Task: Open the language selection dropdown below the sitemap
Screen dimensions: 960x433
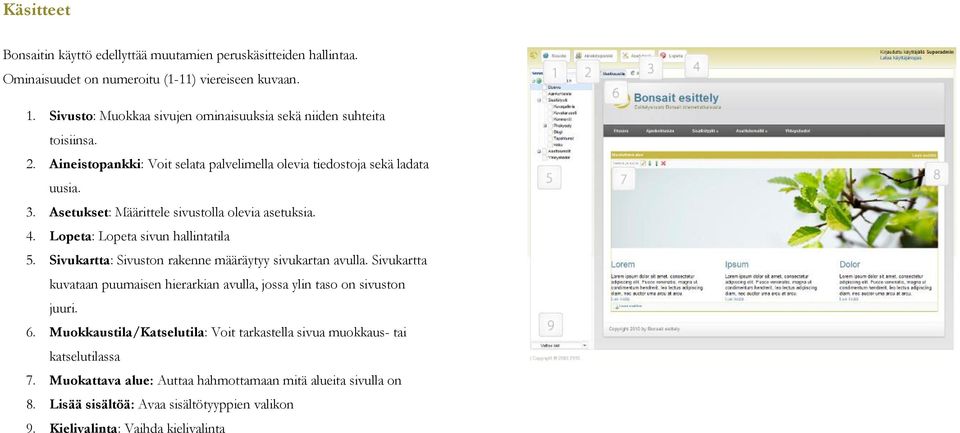Action: [559, 345]
